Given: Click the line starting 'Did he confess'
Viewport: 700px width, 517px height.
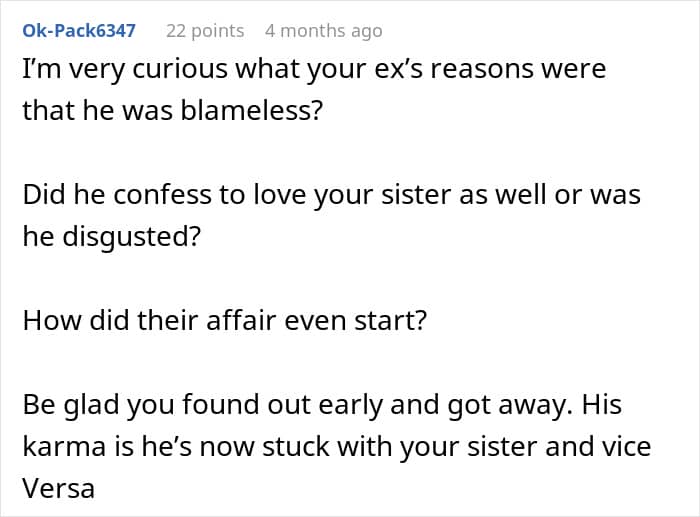Looking at the screenshot, I should click(x=331, y=196).
